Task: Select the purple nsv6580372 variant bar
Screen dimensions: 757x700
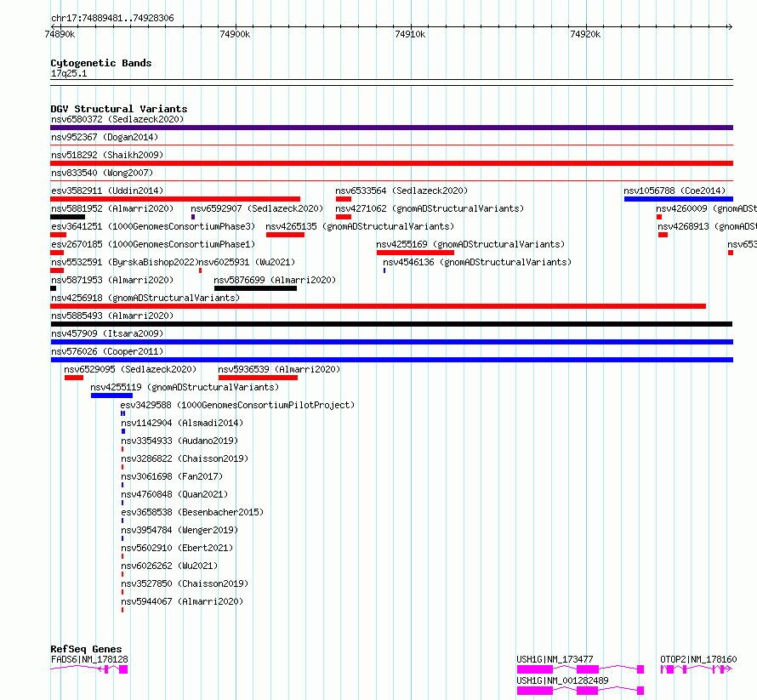Action: click(x=391, y=128)
